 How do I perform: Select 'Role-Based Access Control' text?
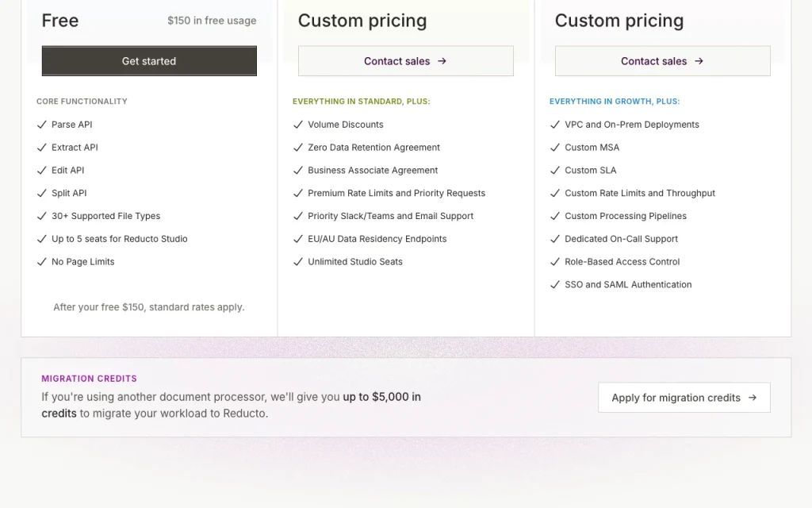tap(622, 261)
